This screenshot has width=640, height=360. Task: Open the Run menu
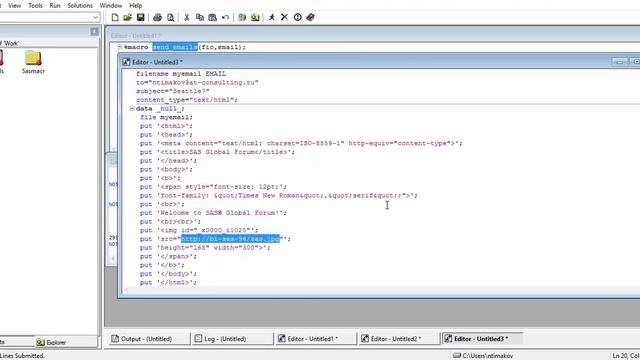pyautogui.click(x=55, y=5)
